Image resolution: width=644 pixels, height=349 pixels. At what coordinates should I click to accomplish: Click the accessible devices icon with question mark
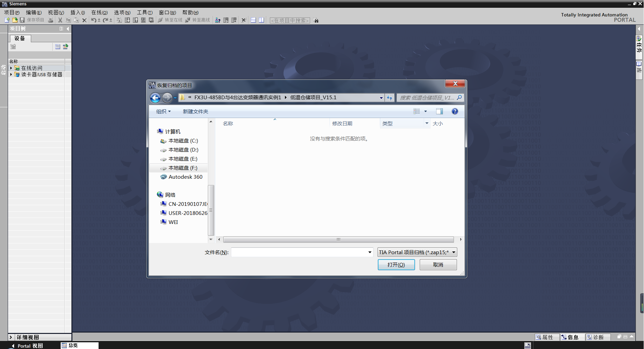pyautogui.click(x=218, y=20)
